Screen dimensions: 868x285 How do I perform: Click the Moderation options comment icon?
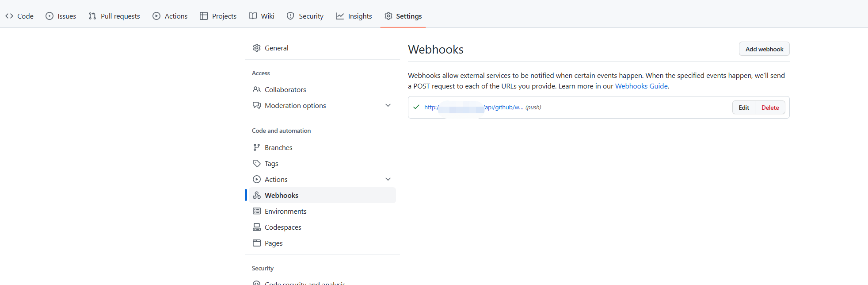257,105
